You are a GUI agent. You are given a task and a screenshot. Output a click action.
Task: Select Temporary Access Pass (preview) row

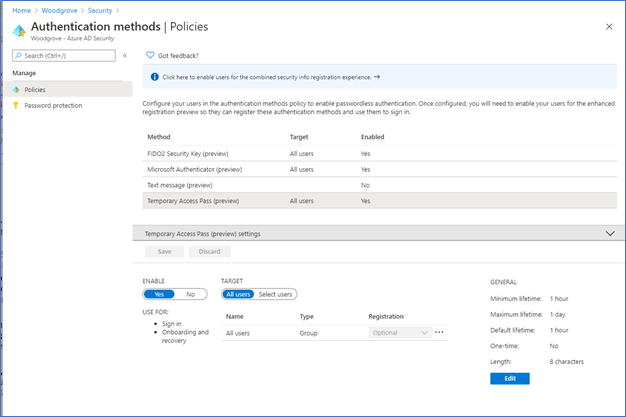click(x=380, y=201)
